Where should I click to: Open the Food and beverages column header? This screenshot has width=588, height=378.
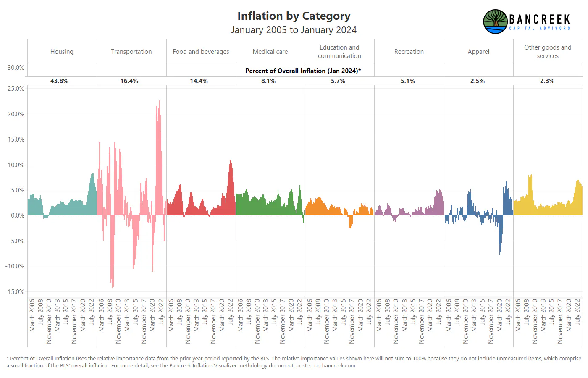point(201,52)
